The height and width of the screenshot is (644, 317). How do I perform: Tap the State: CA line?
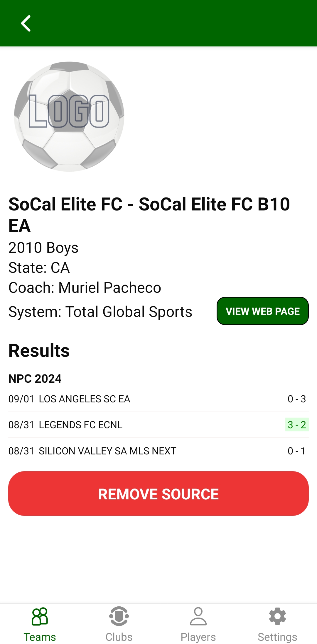pyautogui.click(x=39, y=267)
